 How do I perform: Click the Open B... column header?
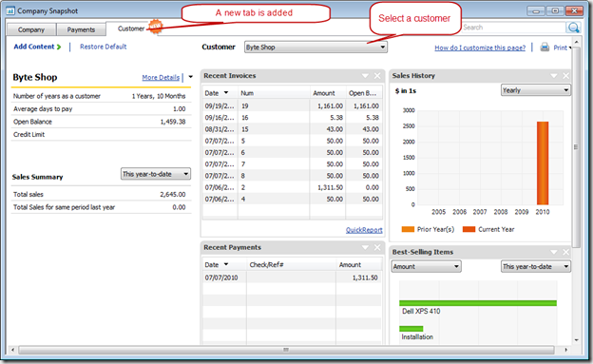tap(363, 93)
